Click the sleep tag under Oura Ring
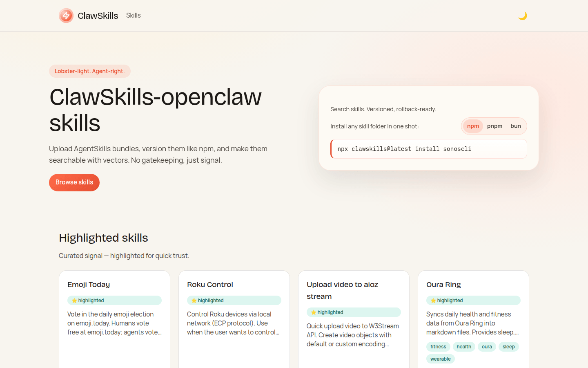 509,346
